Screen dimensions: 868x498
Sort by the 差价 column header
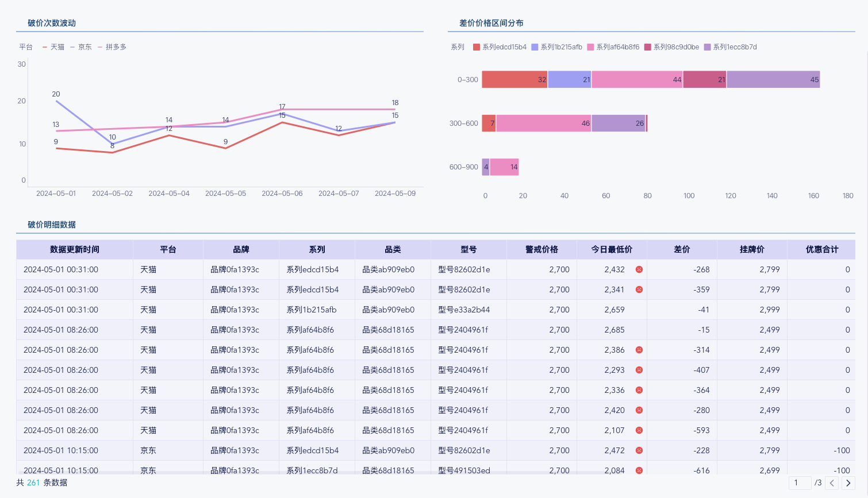pyautogui.click(x=682, y=249)
